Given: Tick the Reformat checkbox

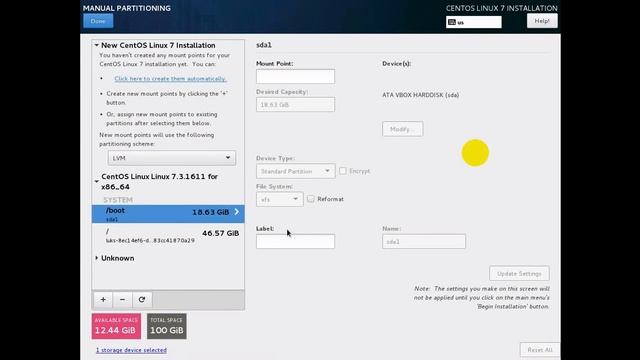Looking at the screenshot, I should [x=311, y=199].
